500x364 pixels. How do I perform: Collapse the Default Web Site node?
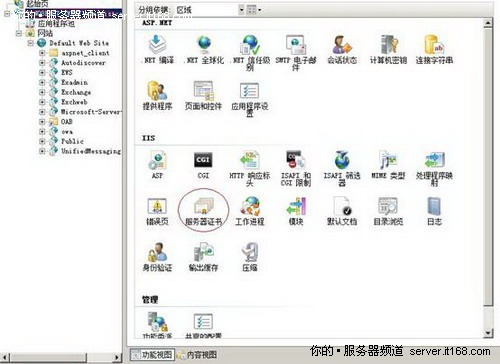coord(31,43)
